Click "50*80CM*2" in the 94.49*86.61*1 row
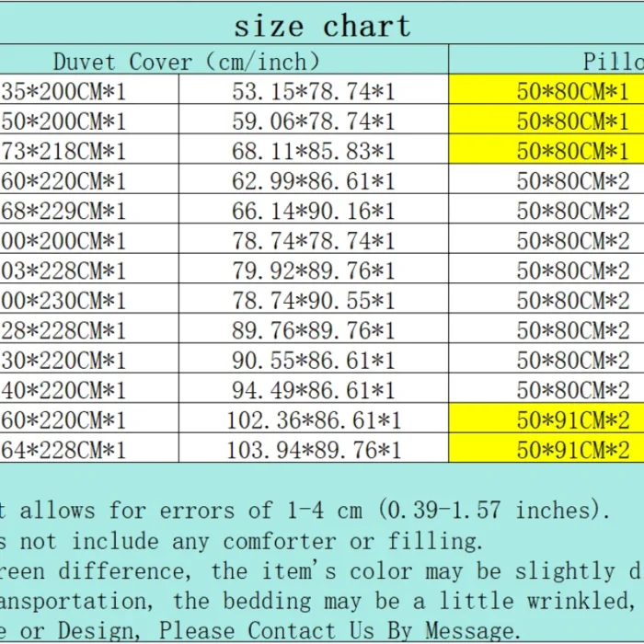644x644 pixels. click(x=572, y=390)
